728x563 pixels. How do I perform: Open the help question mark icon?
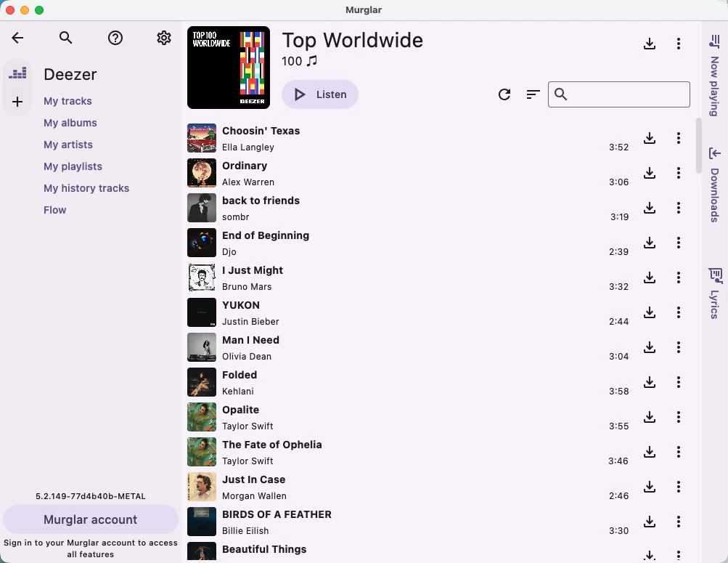pyautogui.click(x=115, y=38)
